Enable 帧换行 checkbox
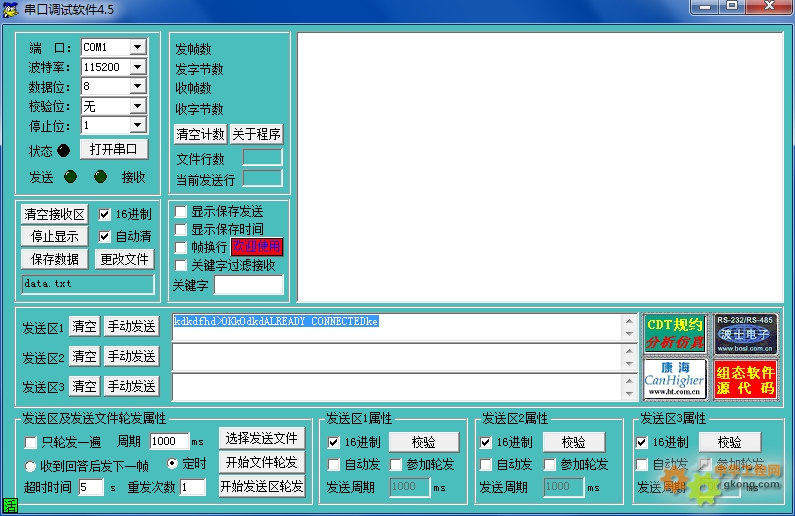This screenshot has height=516, width=795. point(180,247)
